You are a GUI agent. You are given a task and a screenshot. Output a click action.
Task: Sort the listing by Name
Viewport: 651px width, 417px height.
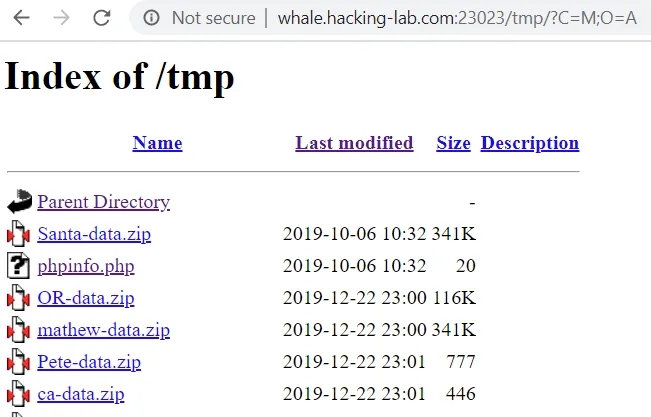[157, 143]
